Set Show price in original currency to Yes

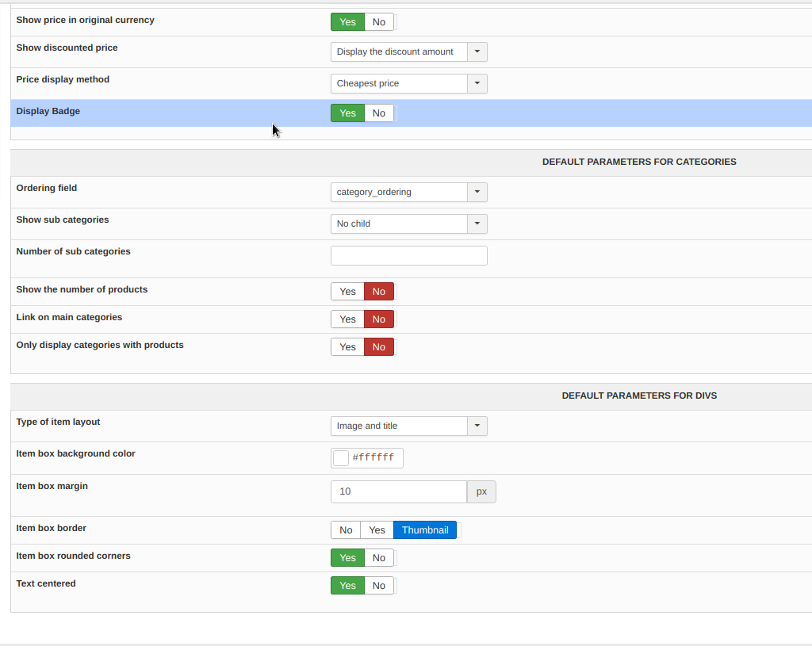[x=347, y=21]
